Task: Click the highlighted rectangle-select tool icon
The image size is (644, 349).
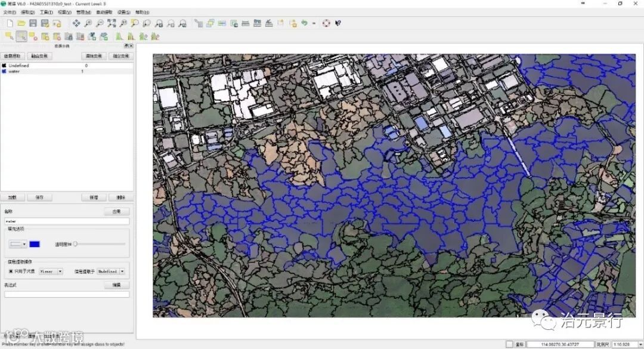Action: tap(21, 36)
